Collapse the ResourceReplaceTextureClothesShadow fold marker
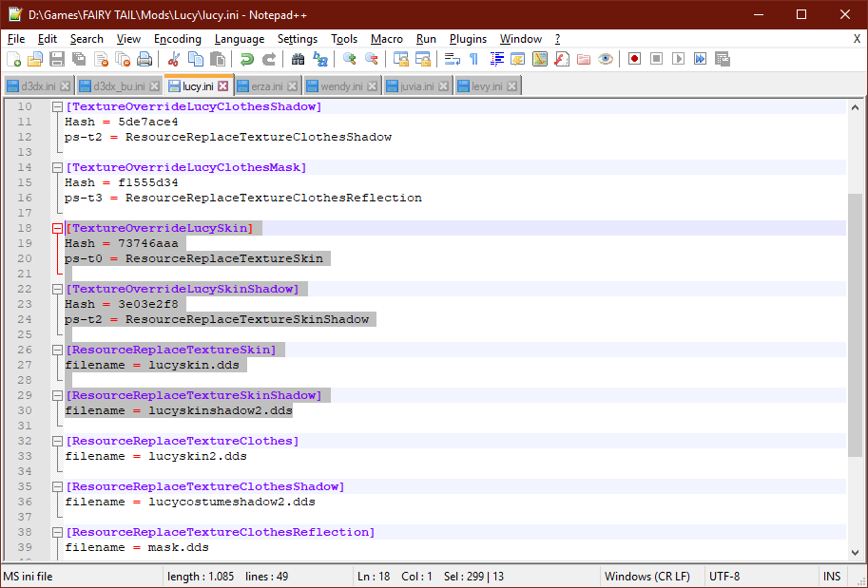 [57, 486]
